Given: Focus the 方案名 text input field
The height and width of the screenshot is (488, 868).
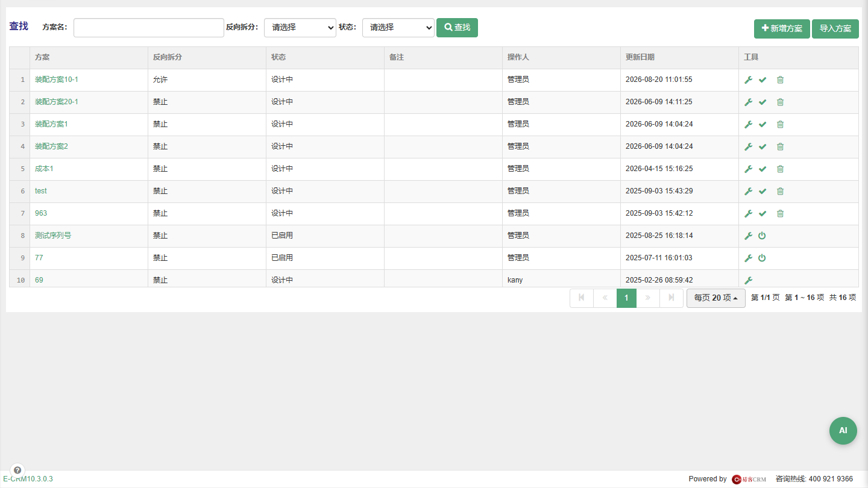Looking at the screenshot, I should (149, 28).
